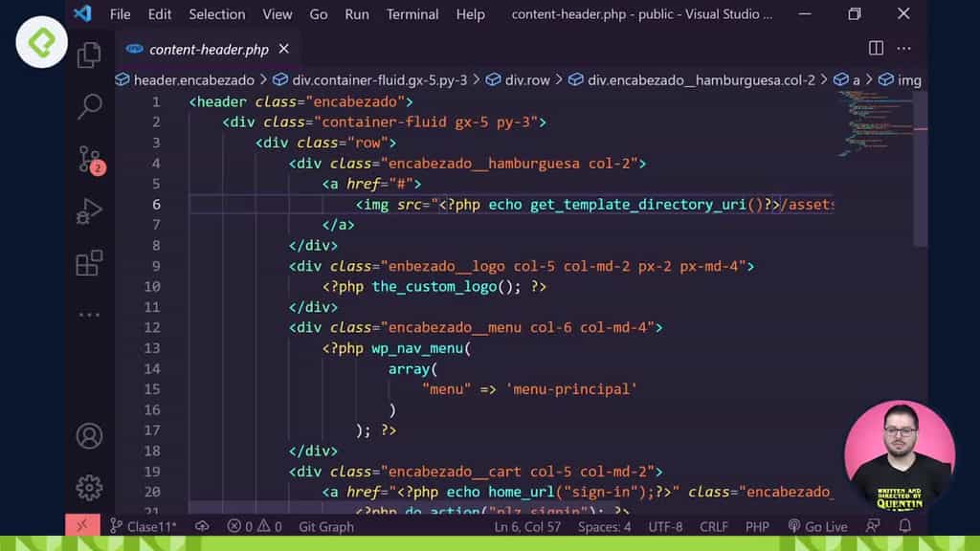The width and height of the screenshot is (980, 551).
Task: Open the Extensions view
Action: (x=89, y=263)
